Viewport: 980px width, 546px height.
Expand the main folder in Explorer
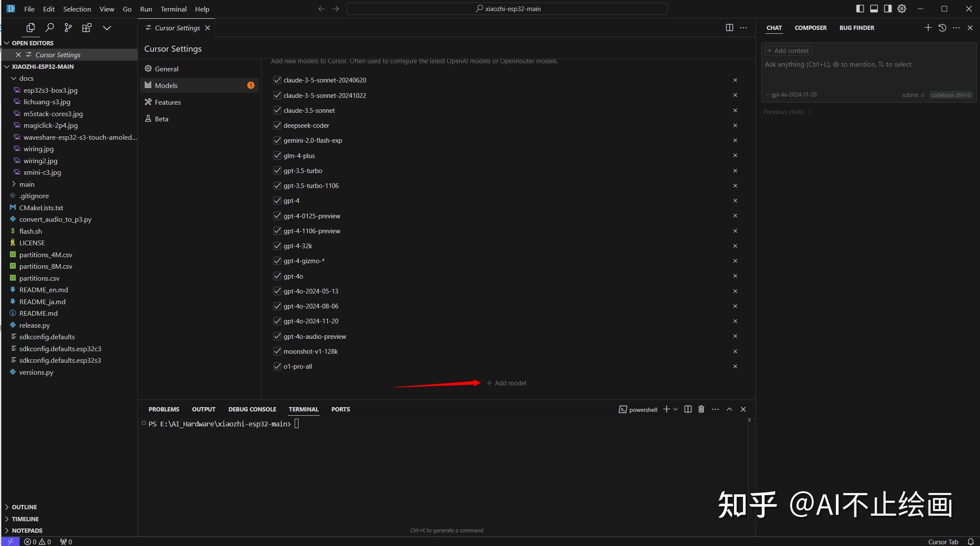[x=14, y=184]
